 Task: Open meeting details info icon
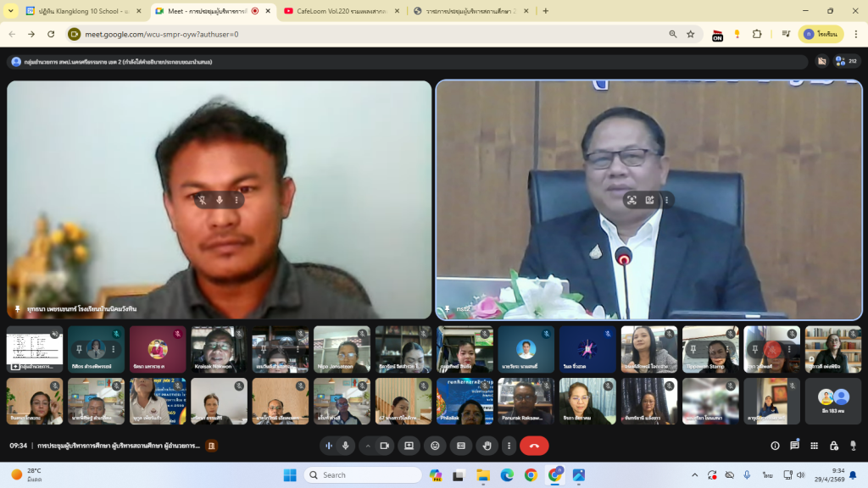[775, 446]
